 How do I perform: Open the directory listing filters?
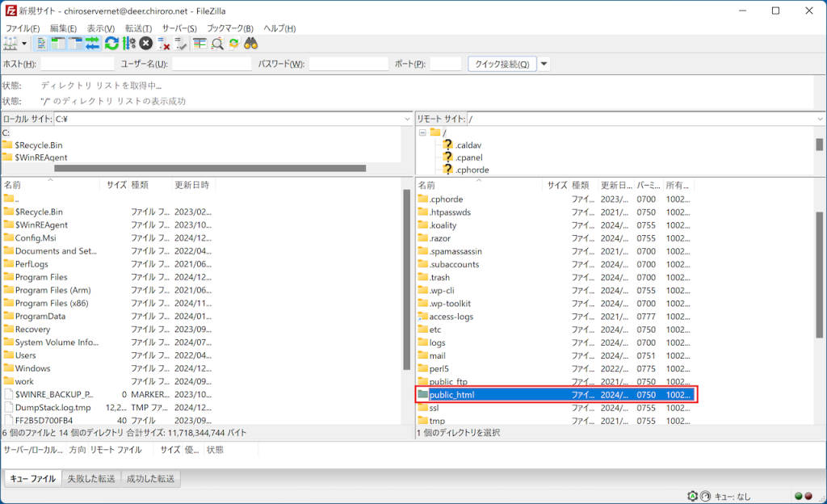click(x=217, y=44)
